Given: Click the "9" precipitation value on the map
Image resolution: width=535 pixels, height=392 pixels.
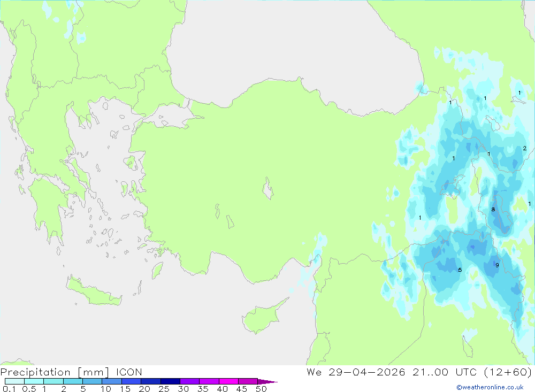Looking at the screenshot, I should coord(497,265).
